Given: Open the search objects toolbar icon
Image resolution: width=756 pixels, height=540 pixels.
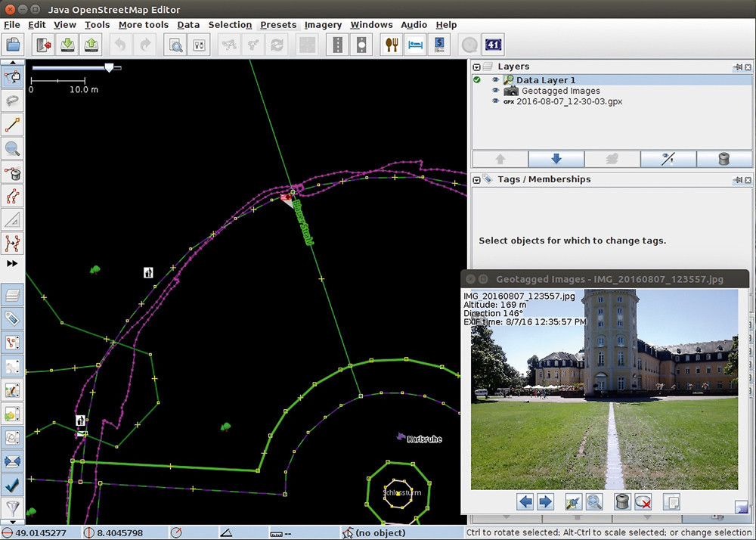Looking at the screenshot, I should click(175, 45).
